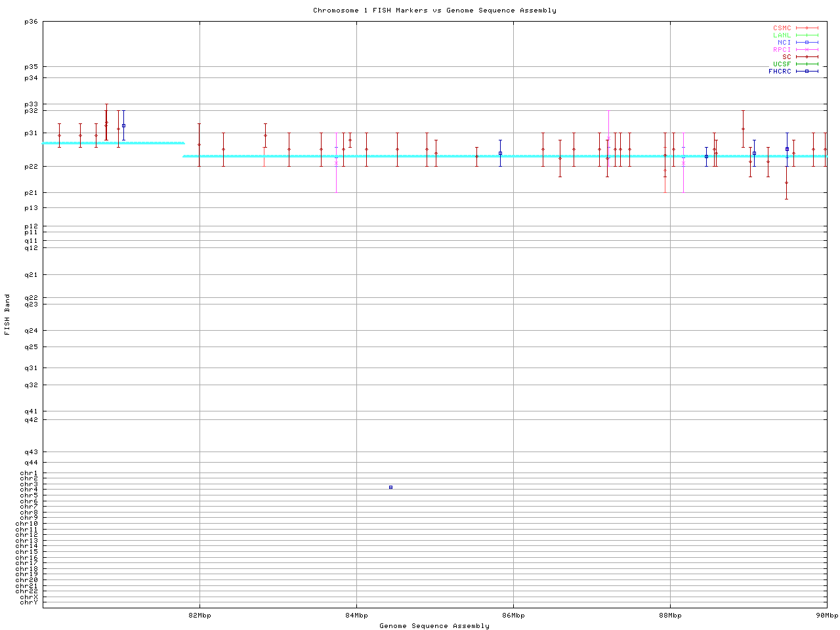Click the Genome Sequence Assembly axis label
Viewport: 840px width, 630px height.
pyautogui.click(x=434, y=626)
